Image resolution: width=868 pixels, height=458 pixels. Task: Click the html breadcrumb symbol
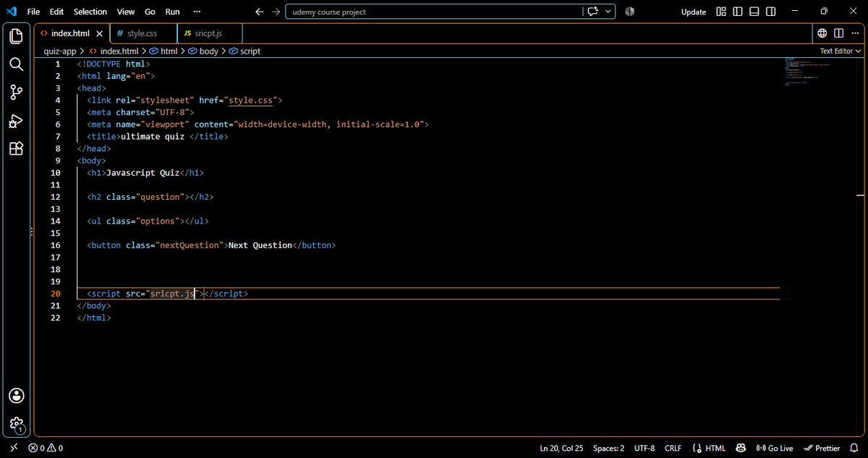pos(163,51)
